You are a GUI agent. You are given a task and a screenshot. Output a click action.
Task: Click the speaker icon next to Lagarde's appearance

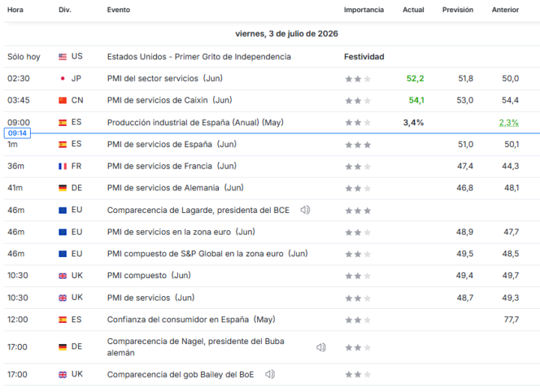pyautogui.click(x=304, y=210)
